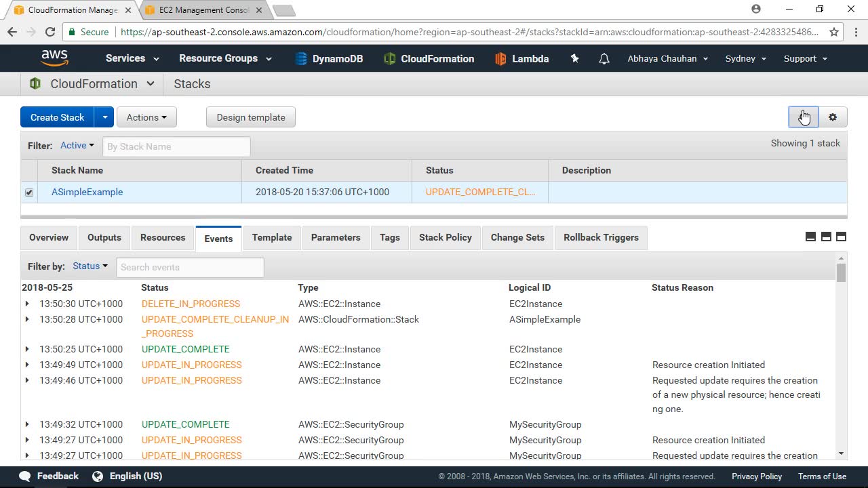Screen dimensions: 868x488
Task: Switch to the Rollback Triggers tab
Action: (601, 238)
